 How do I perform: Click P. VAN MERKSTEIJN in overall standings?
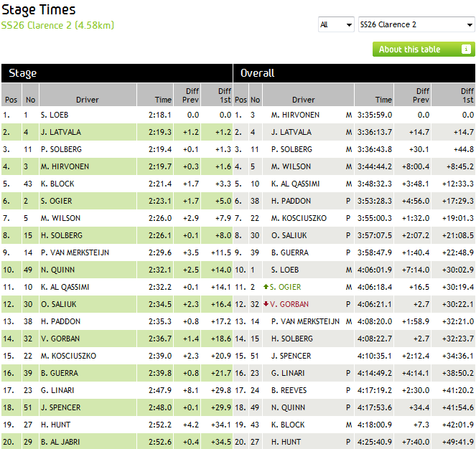(305, 321)
